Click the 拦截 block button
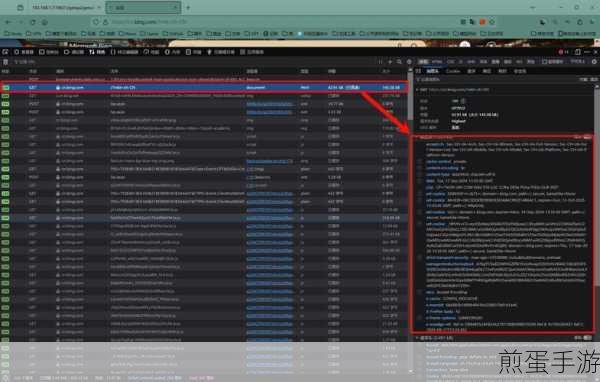 point(583,80)
